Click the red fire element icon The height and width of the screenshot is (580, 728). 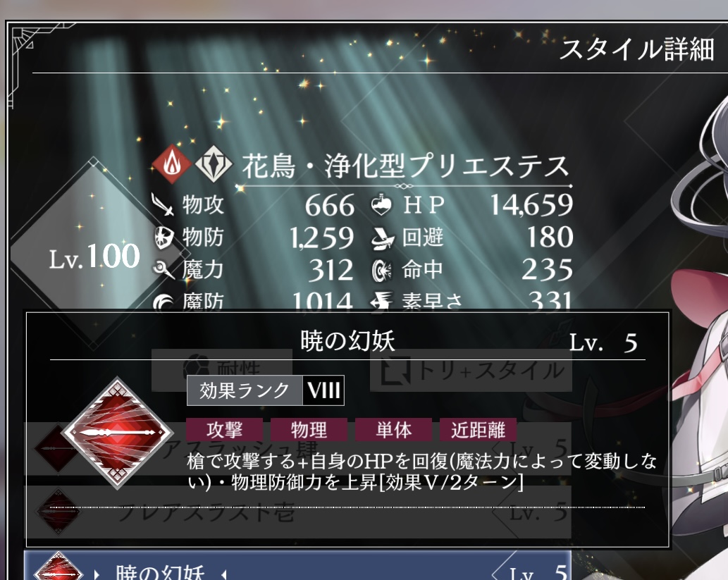pos(171,164)
